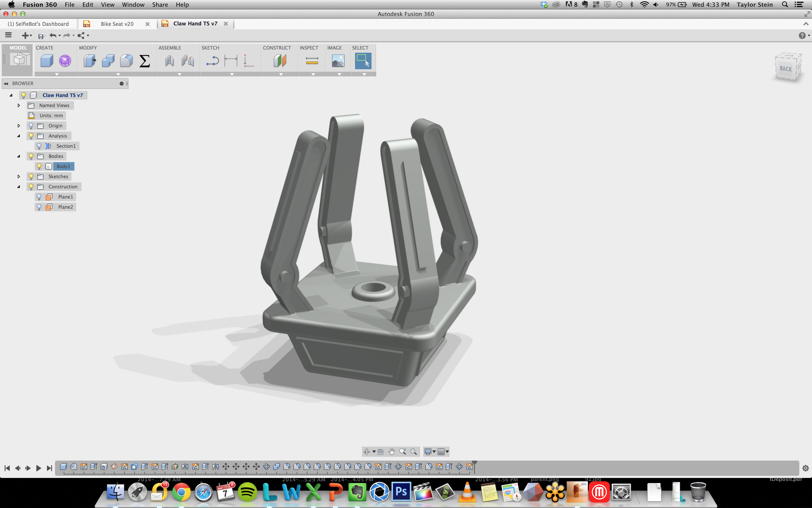Play the design timeline
Screen dimensions: 812x508
pos(38,468)
